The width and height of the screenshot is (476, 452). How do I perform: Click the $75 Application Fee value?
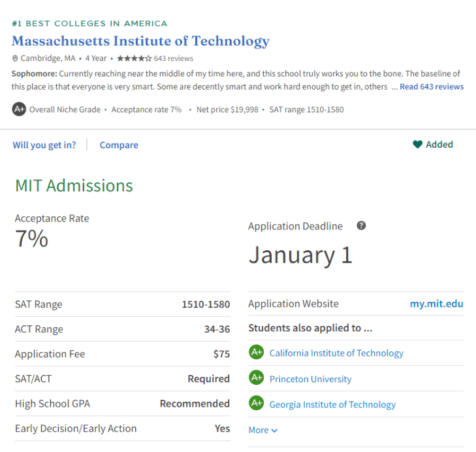coord(221,354)
